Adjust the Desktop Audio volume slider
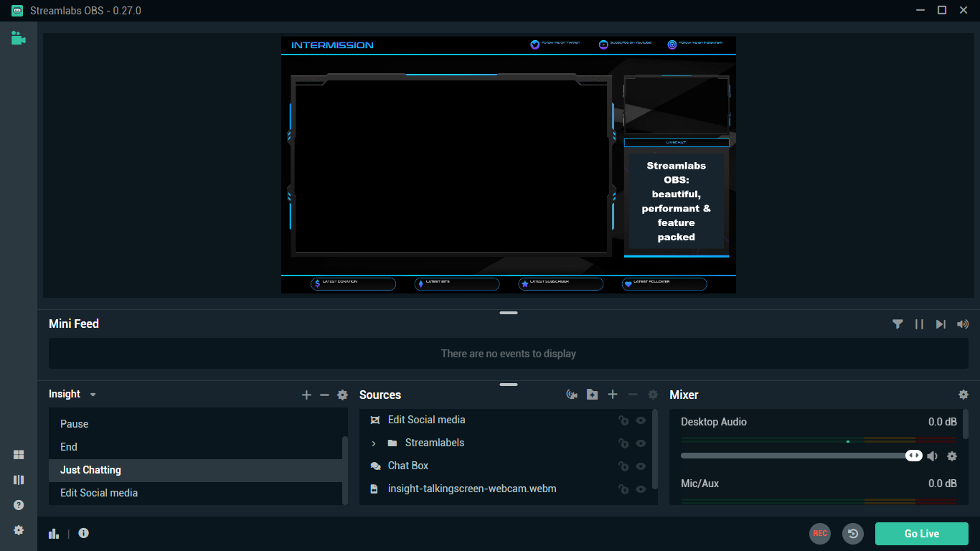This screenshot has width=980, height=551. (801, 456)
